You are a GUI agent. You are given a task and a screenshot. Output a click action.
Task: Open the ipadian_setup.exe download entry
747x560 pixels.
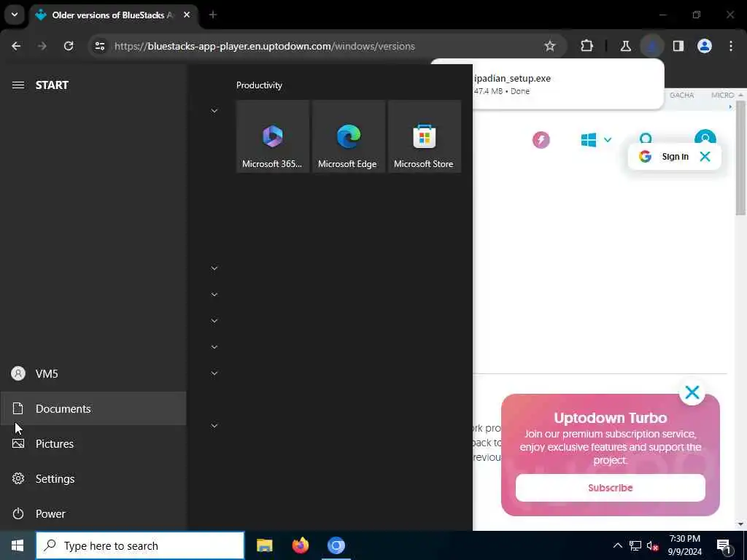[567, 85]
